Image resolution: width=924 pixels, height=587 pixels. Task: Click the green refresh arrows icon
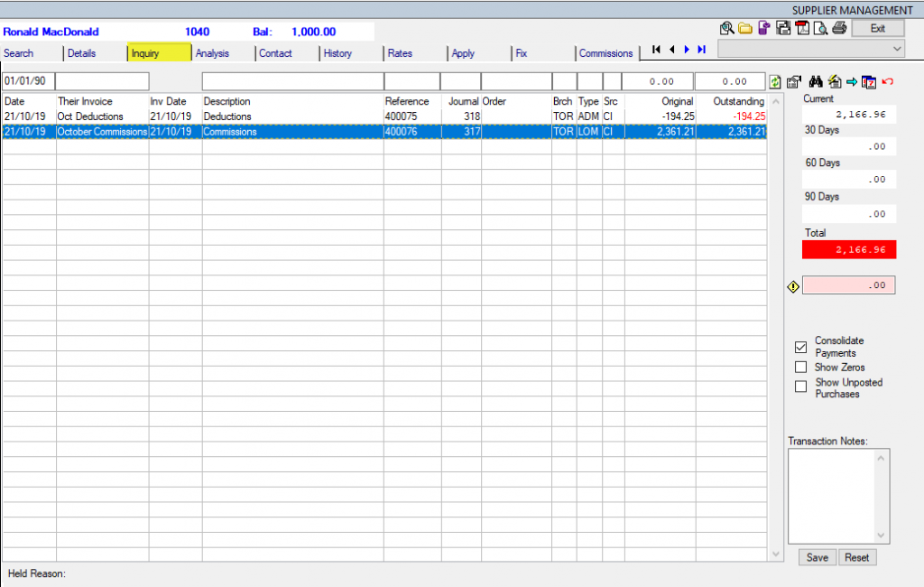pyautogui.click(x=775, y=82)
